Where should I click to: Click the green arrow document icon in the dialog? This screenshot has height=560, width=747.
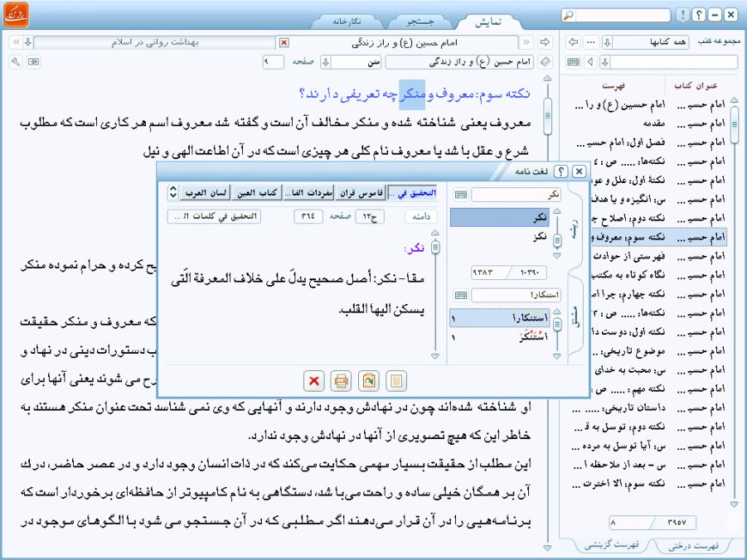pos(369,381)
